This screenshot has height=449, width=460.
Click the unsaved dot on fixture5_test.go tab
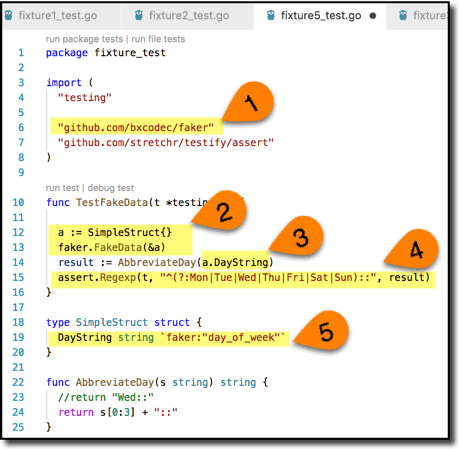pyautogui.click(x=373, y=16)
